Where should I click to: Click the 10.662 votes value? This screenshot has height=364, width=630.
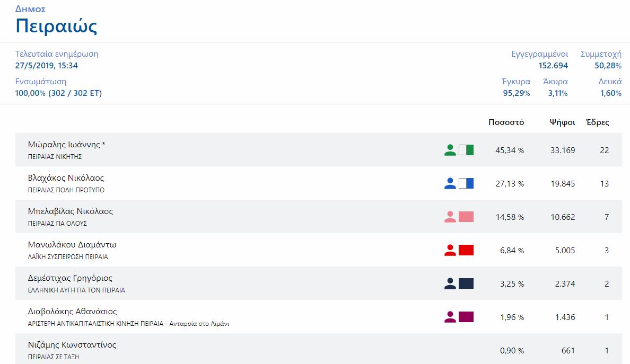coord(563,217)
